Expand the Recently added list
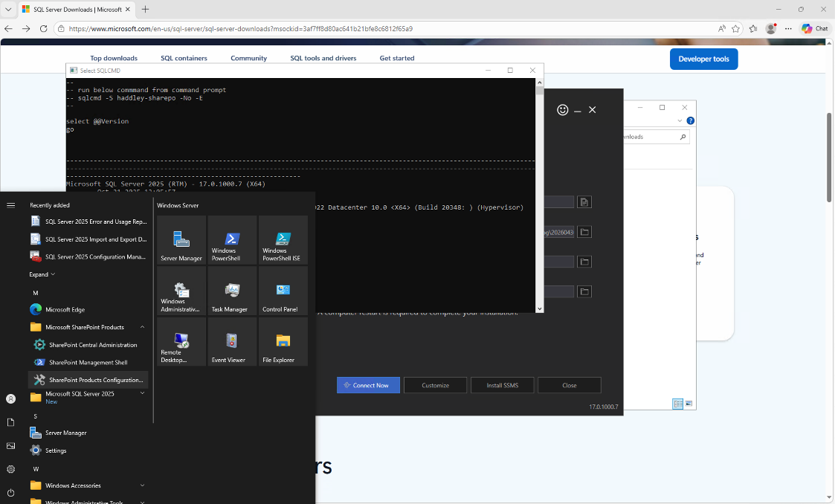This screenshot has width=835, height=504. [42, 274]
